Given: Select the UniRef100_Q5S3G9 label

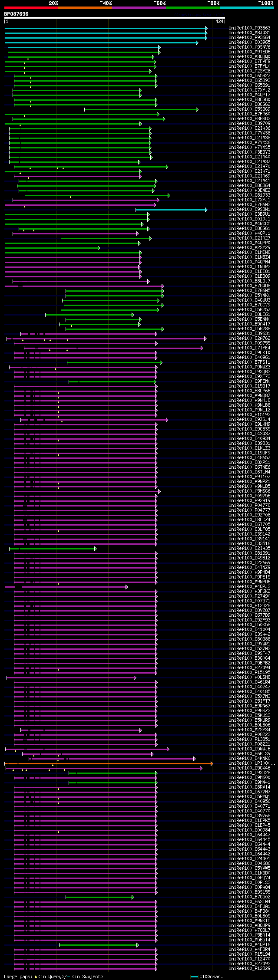Looking at the screenshot, I should (x=249, y=109).
